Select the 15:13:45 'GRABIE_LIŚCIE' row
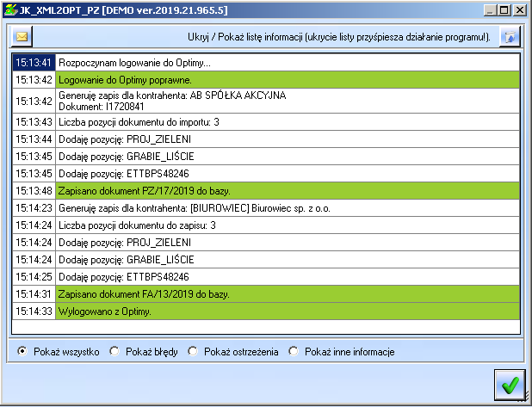The width and height of the screenshot is (532, 407). tap(266, 157)
